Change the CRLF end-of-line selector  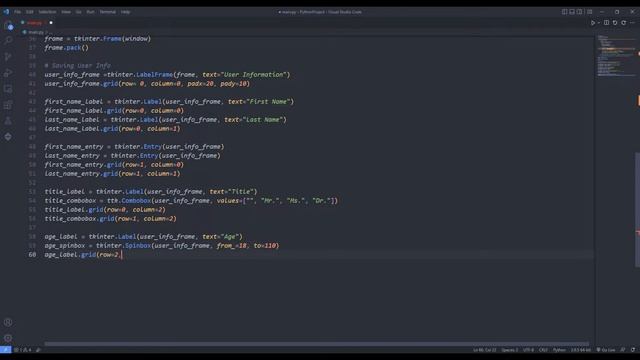point(543,350)
